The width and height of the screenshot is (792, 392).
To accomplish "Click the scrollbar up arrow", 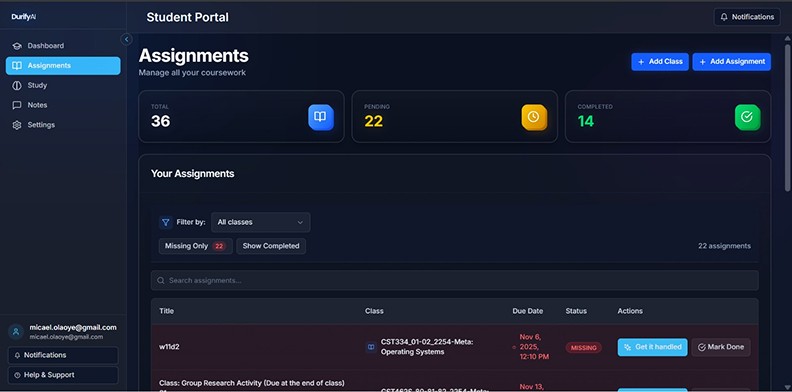I will [787, 38].
